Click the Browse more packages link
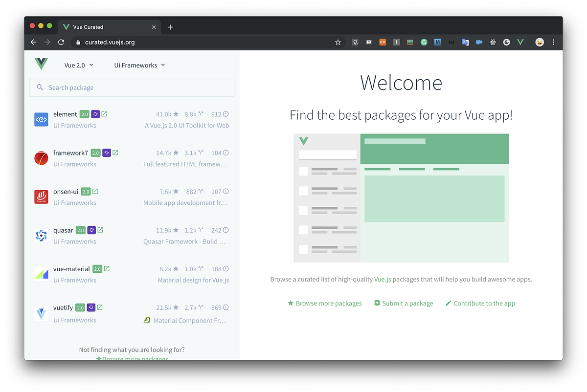The height and width of the screenshot is (392, 587). point(328,303)
